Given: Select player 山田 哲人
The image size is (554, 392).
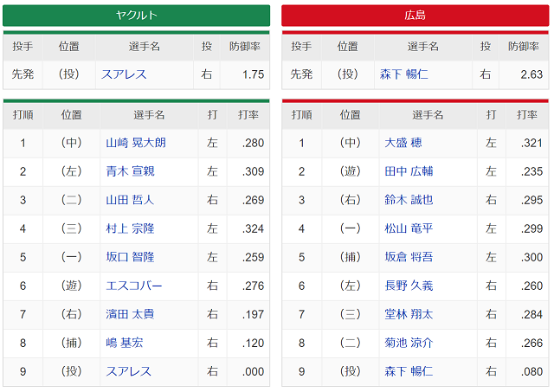Looking at the screenshot, I should (130, 200).
